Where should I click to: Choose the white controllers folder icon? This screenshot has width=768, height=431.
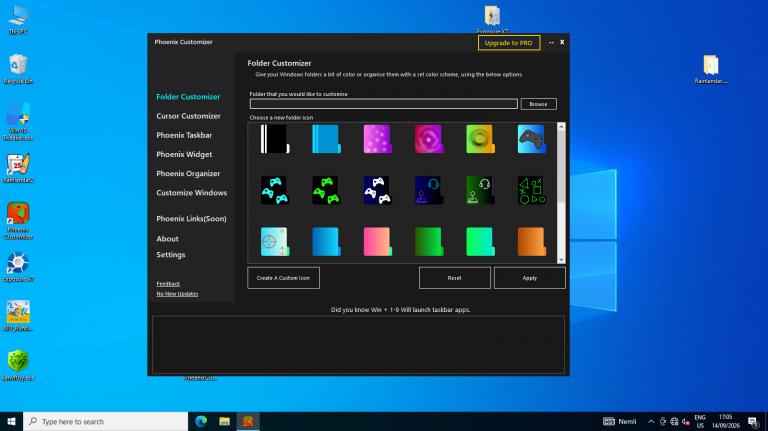(377, 191)
